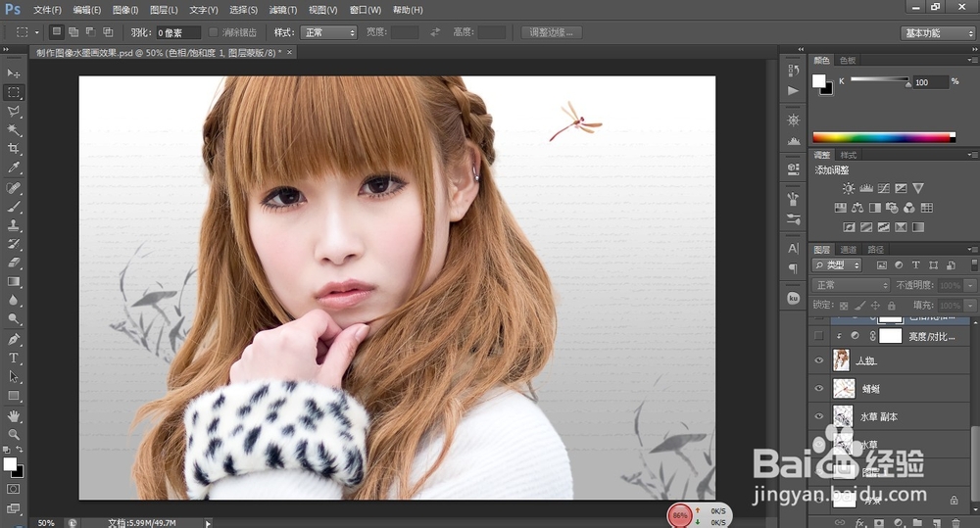Select the Horizontal Type tool
The height and width of the screenshot is (528, 980).
13,358
